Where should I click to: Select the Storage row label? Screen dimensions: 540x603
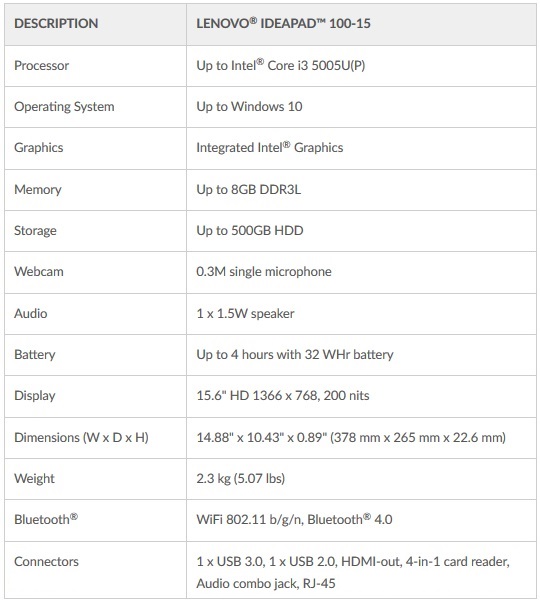pyautogui.click(x=35, y=231)
